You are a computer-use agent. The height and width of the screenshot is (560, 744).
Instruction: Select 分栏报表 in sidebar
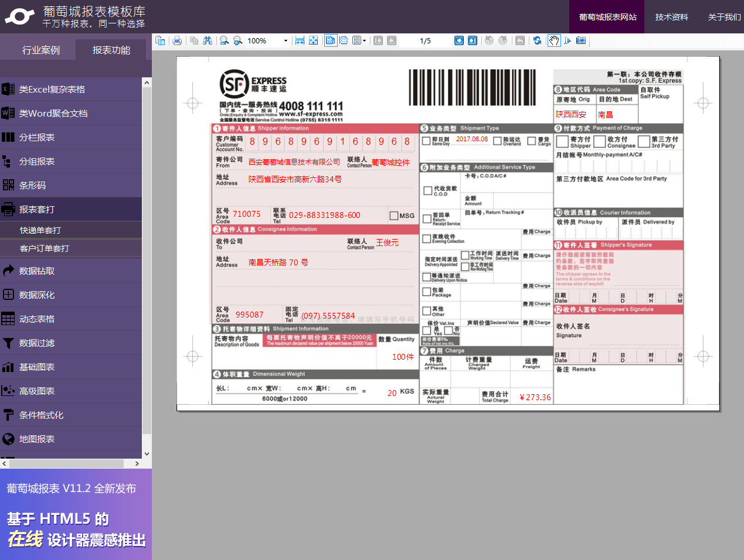[71, 137]
